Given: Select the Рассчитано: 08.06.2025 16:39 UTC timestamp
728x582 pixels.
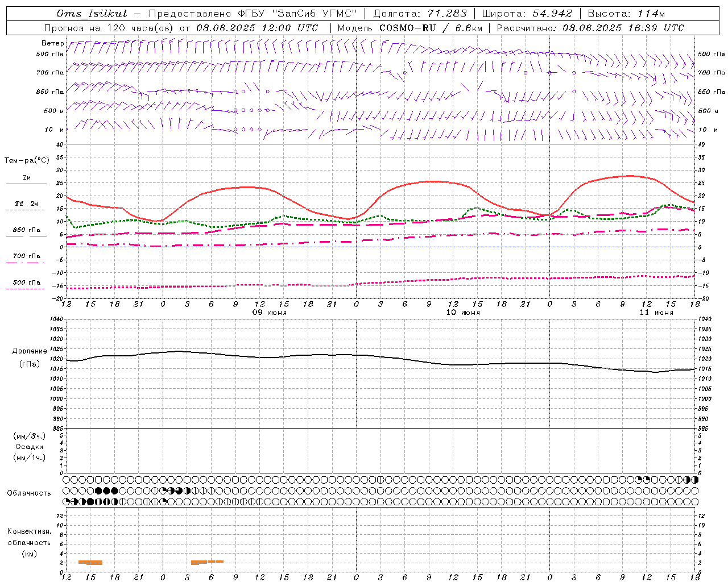Looking at the screenshot, I should (x=590, y=28).
